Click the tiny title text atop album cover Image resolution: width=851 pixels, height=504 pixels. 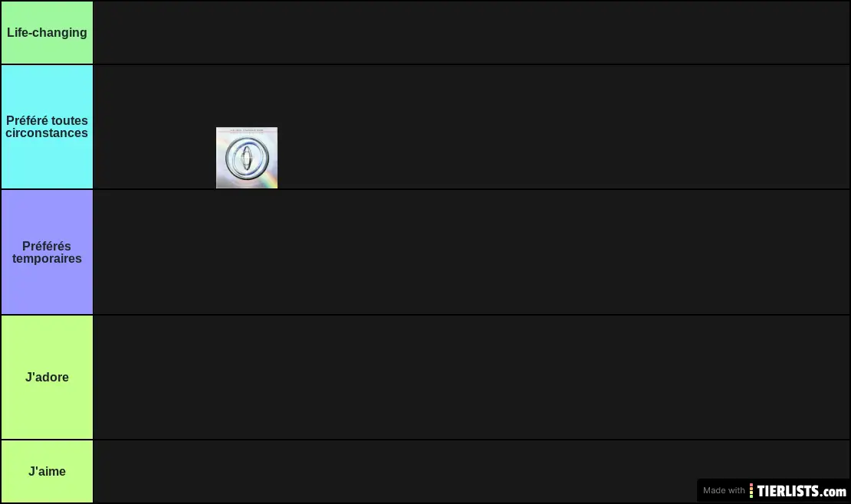click(x=247, y=131)
